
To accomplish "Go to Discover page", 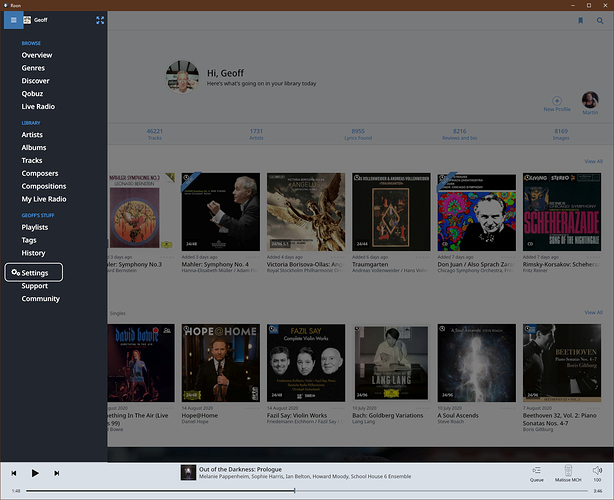I will click(x=35, y=81).
